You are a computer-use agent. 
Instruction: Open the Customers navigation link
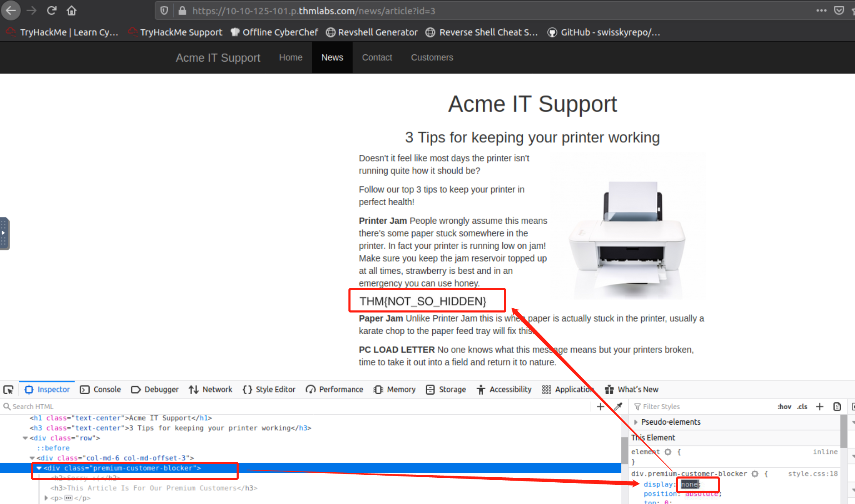point(432,58)
